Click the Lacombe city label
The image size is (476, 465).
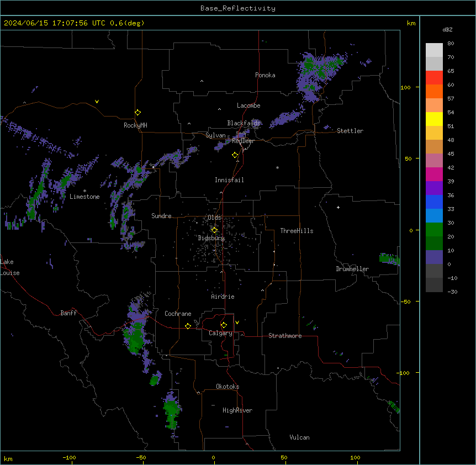248,105
